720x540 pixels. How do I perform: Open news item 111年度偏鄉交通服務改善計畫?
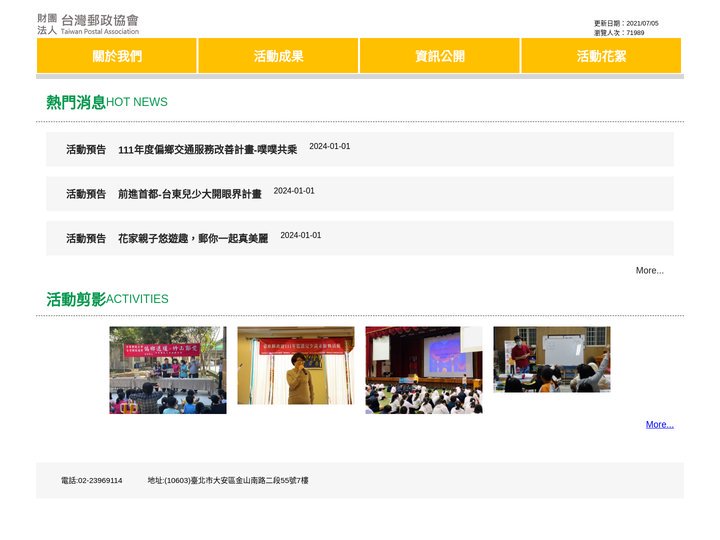(x=208, y=150)
